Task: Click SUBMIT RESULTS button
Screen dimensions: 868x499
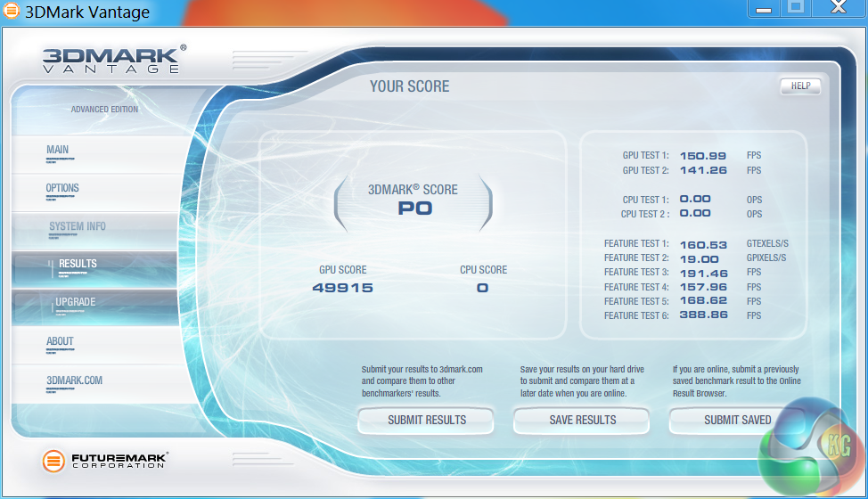Action: pyautogui.click(x=426, y=421)
